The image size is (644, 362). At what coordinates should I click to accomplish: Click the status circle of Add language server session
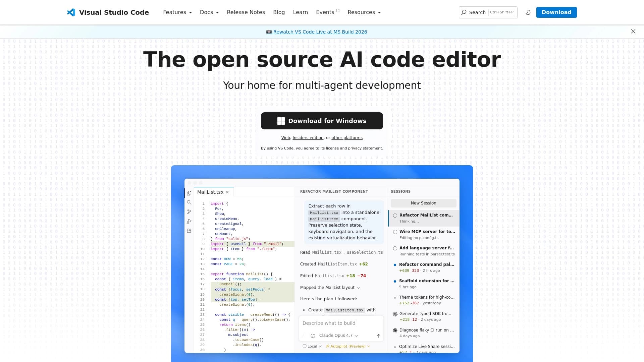[x=395, y=248]
